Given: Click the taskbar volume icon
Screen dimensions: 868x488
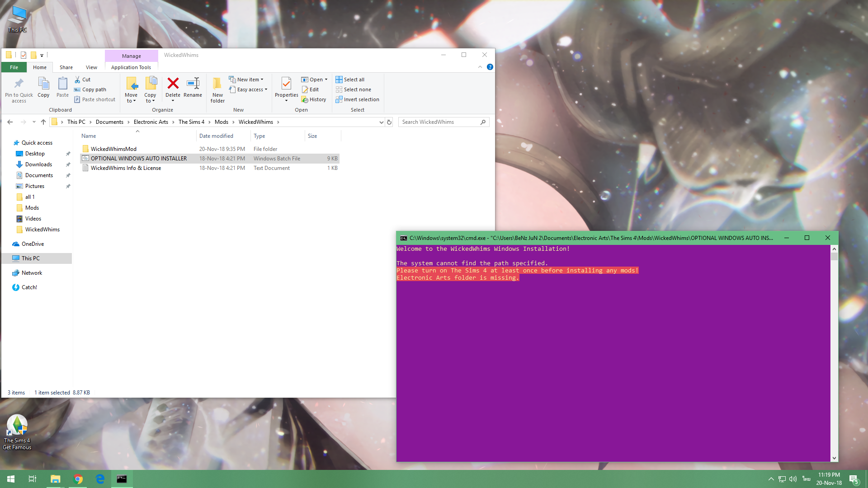Looking at the screenshot, I should pos(793,479).
